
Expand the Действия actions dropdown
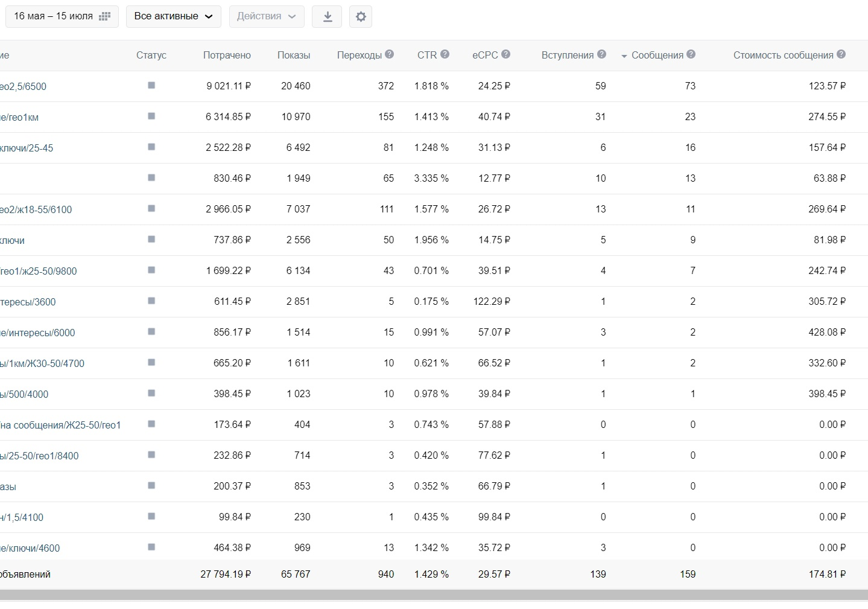(267, 16)
